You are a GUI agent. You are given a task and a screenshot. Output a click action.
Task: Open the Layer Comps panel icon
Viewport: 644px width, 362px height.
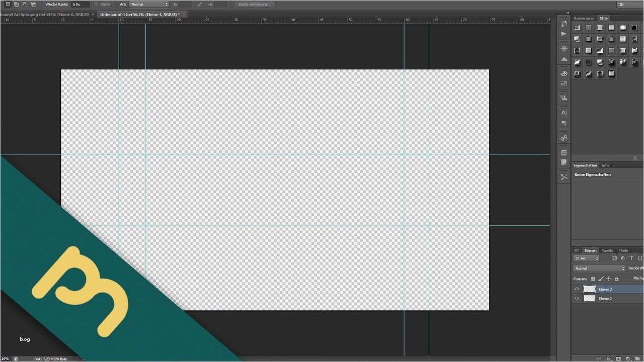click(564, 152)
